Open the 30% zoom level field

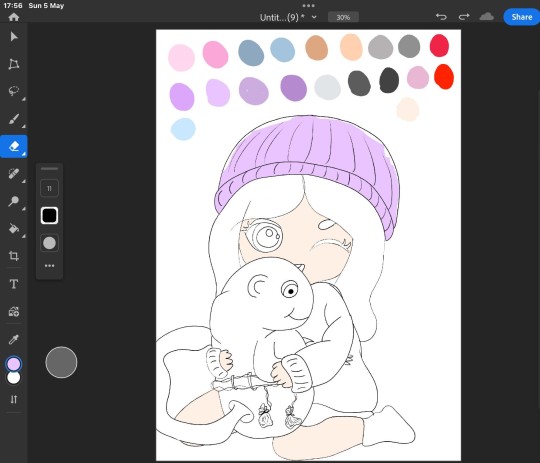343,17
